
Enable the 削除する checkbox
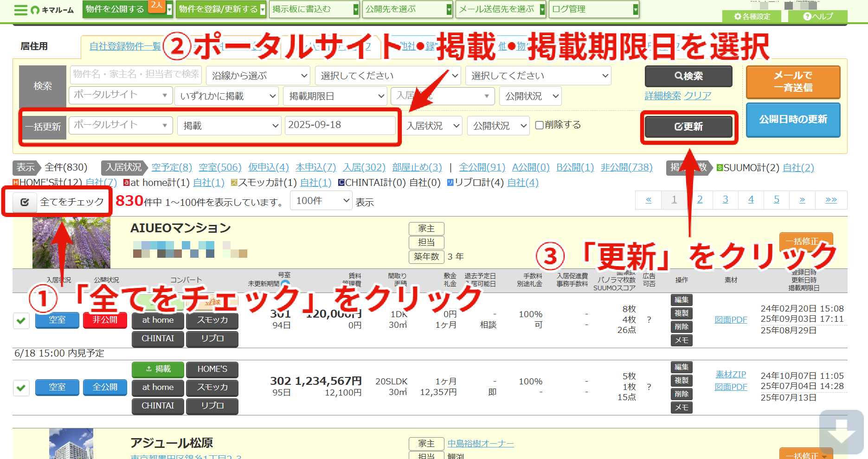539,125
